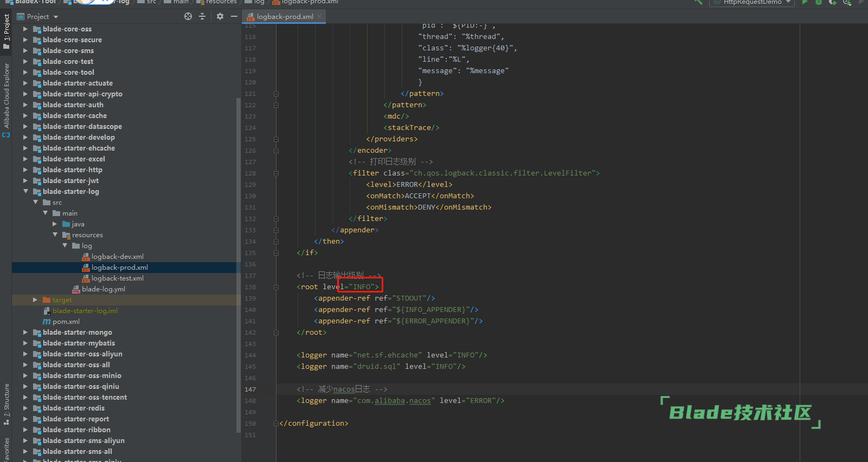Select blade-starter-api-crypto module

click(x=82, y=94)
